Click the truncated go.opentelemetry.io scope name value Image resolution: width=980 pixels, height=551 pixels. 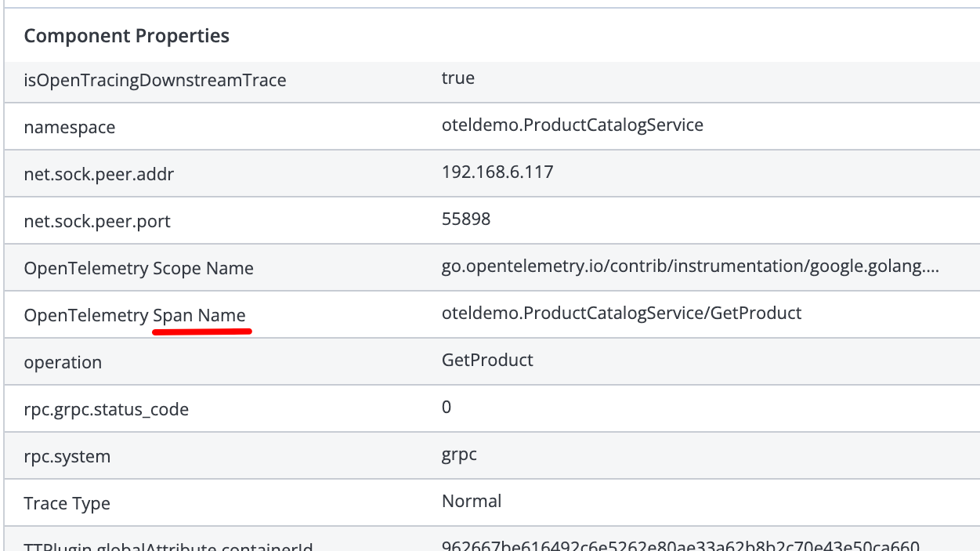tap(690, 266)
